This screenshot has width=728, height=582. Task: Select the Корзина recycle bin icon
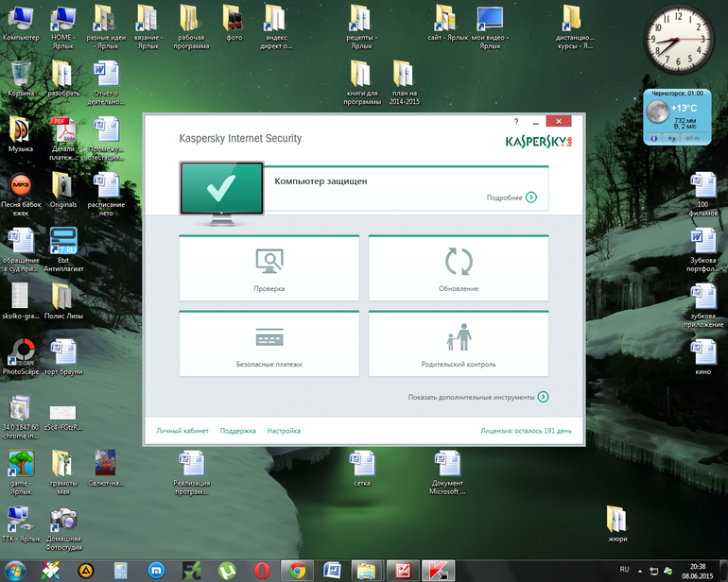[21, 79]
